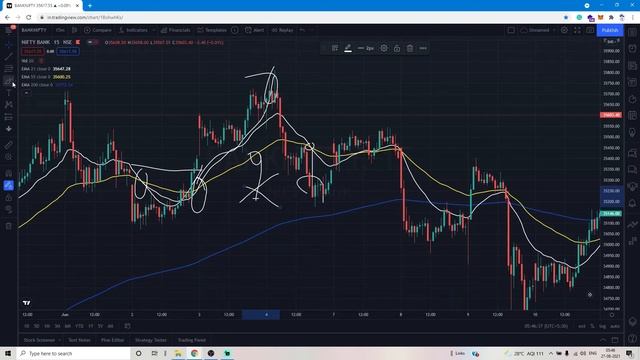Click the blue Publish button

point(610,30)
